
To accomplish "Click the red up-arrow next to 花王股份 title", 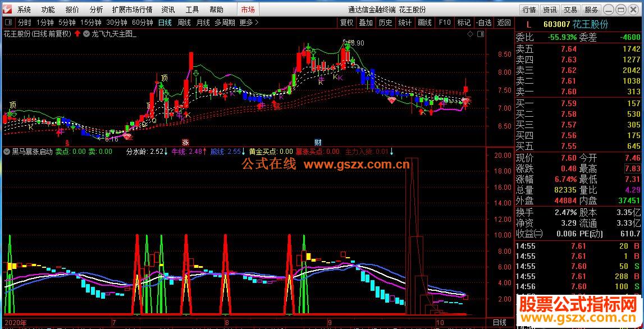I will click(77, 34).
